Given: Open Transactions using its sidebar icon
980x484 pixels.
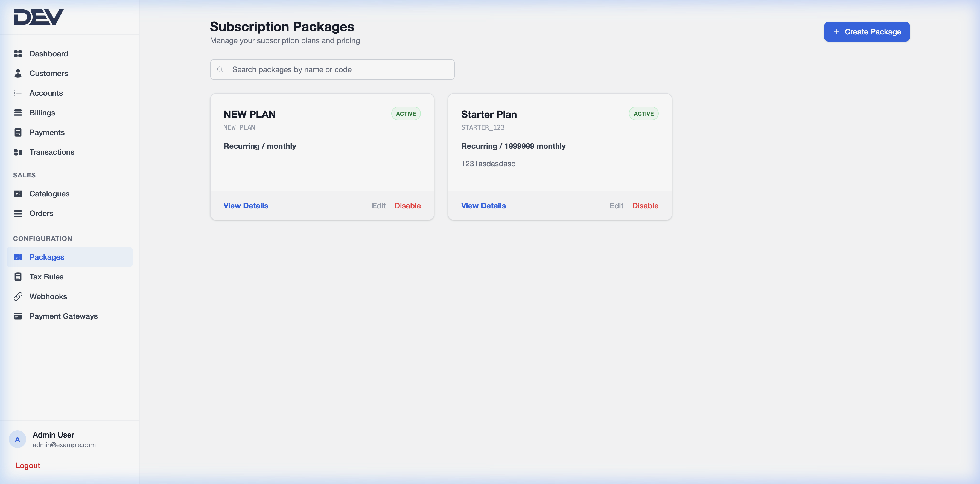Looking at the screenshot, I should click(x=18, y=152).
